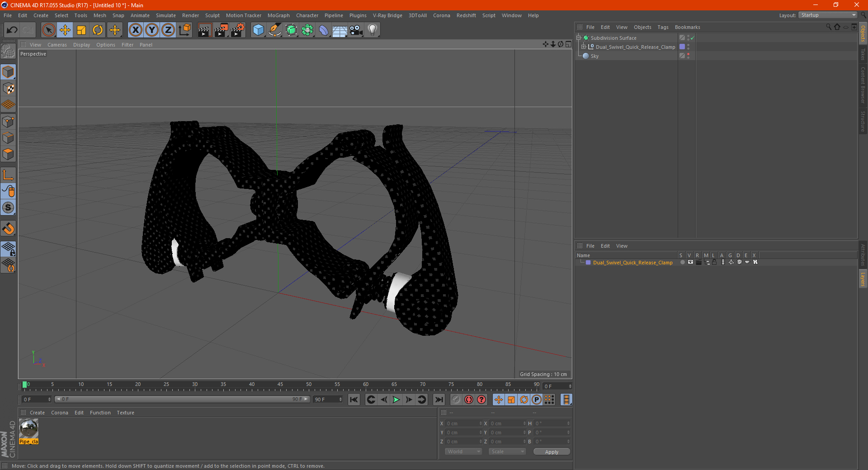Click the layer color swatch for Dual_Swivel_Quick_Release_Clamp
This screenshot has width=868, height=470.
588,263
